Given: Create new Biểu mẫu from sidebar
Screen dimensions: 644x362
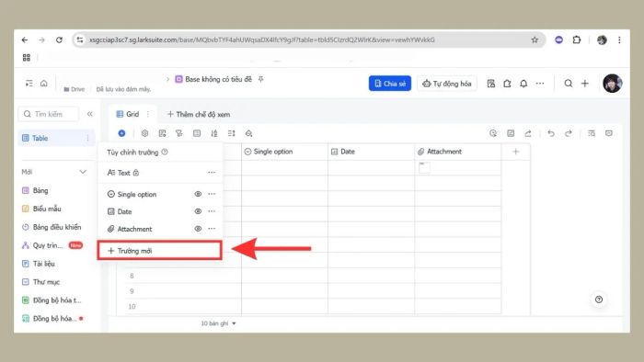Looking at the screenshot, I should point(47,209).
